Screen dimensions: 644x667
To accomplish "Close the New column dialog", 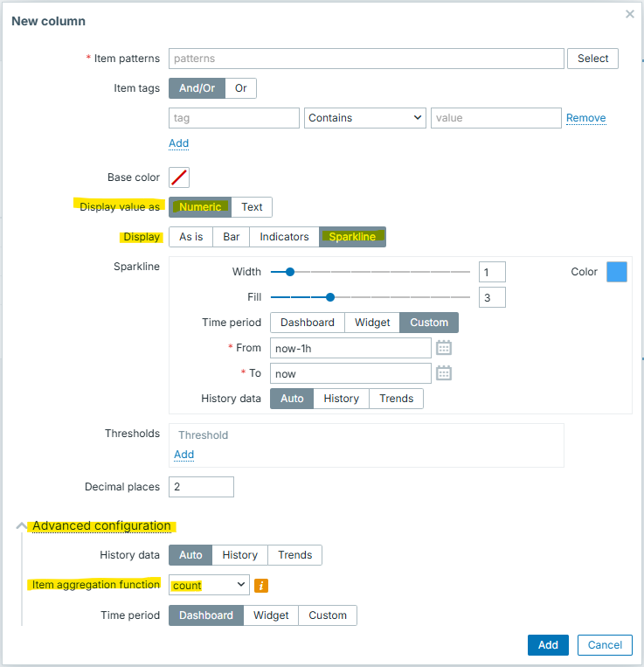I will 629,15.
